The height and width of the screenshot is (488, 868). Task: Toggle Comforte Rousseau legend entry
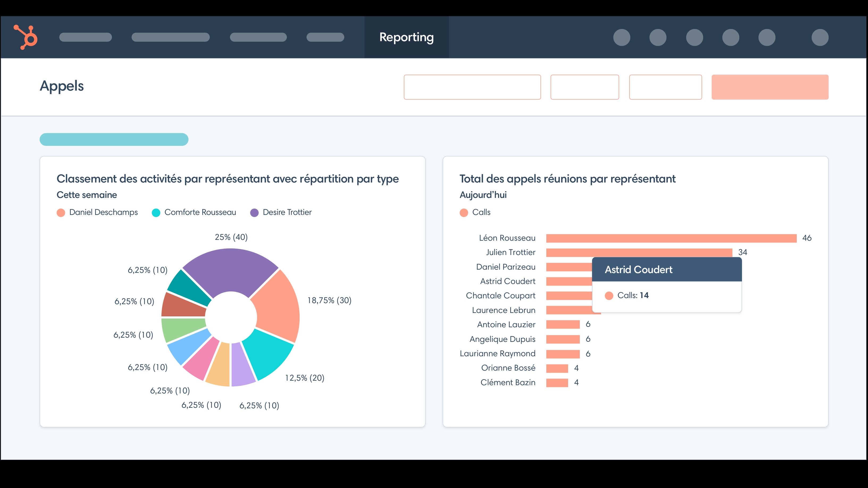click(x=200, y=212)
